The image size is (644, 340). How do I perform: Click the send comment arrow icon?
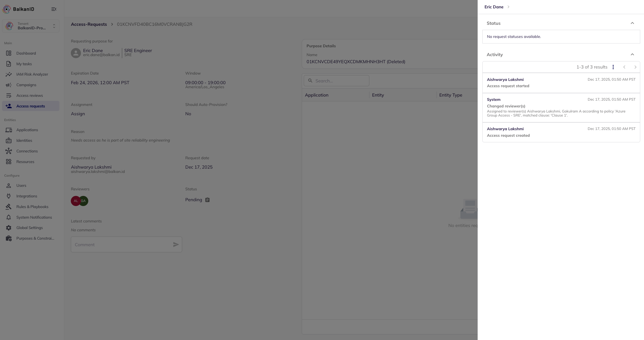tap(176, 244)
